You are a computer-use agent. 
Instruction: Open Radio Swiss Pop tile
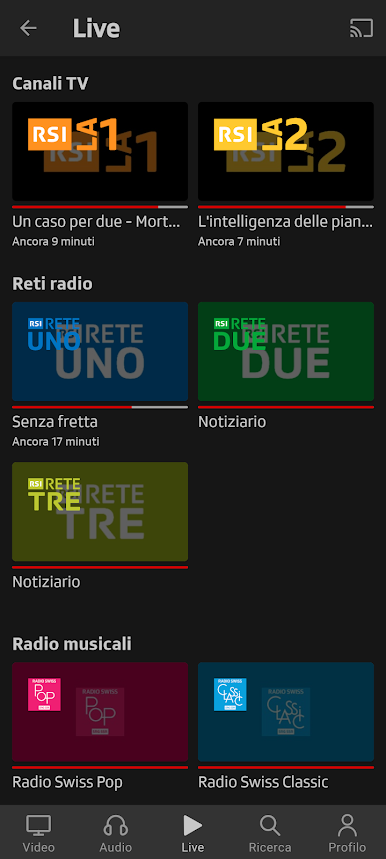pyautogui.click(x=100, y=712)
